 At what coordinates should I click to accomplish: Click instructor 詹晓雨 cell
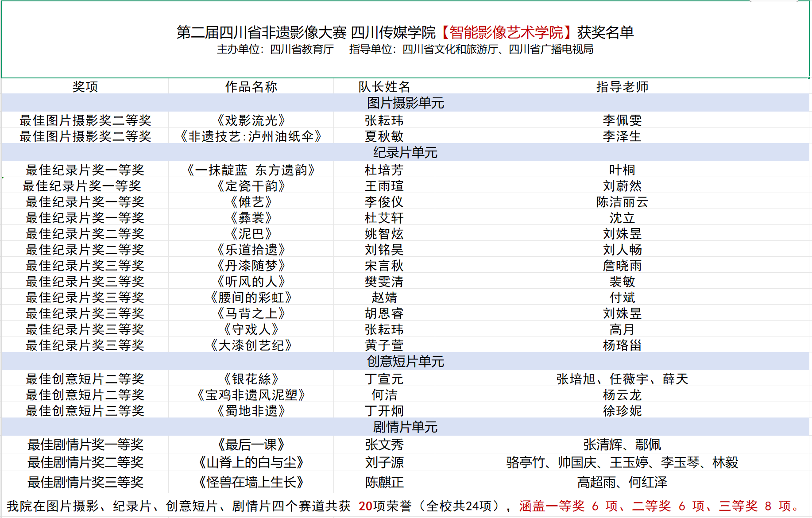(622, 265)
